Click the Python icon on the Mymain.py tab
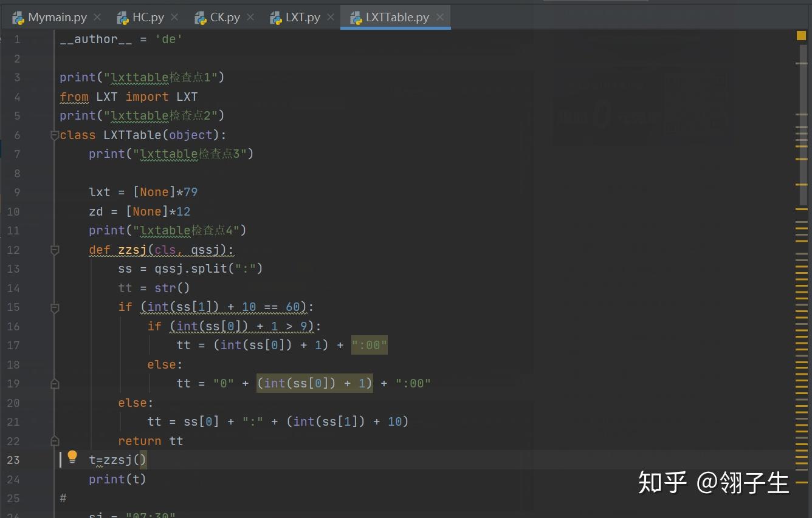 pos(18,18)
